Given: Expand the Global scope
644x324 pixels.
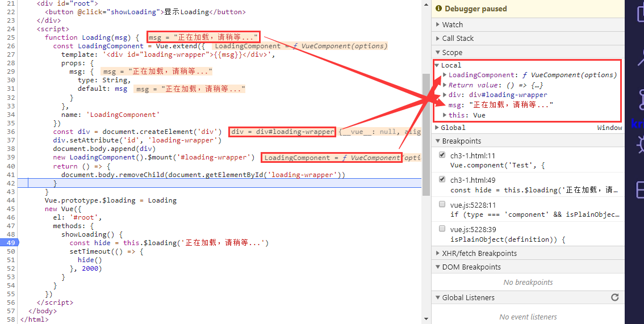Looking at the screenshot, I should 437,128.
